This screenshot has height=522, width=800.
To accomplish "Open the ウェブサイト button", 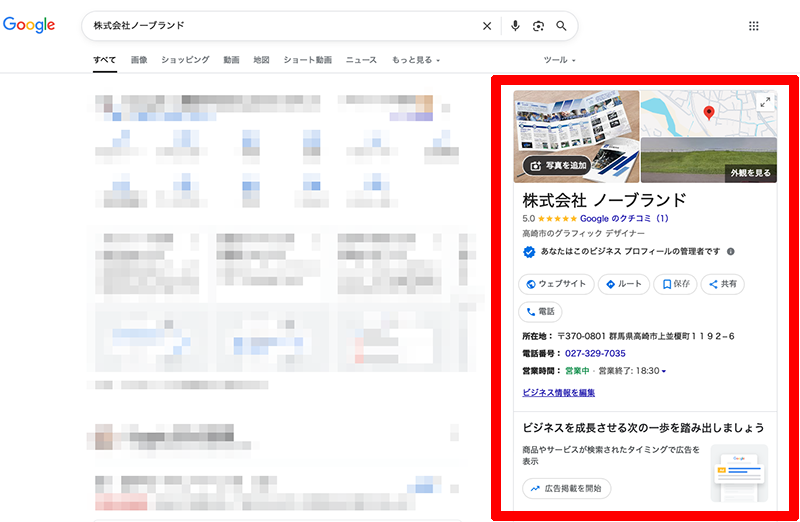I will (556, 284).
